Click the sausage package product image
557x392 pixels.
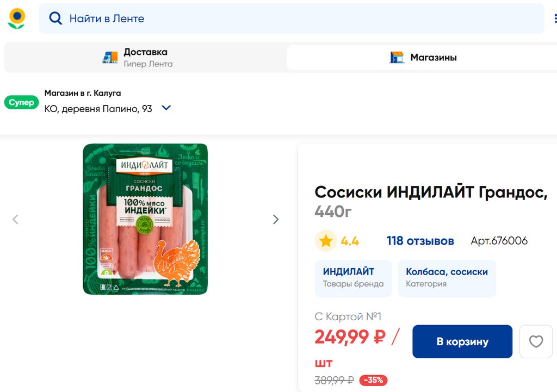(145, 219)
